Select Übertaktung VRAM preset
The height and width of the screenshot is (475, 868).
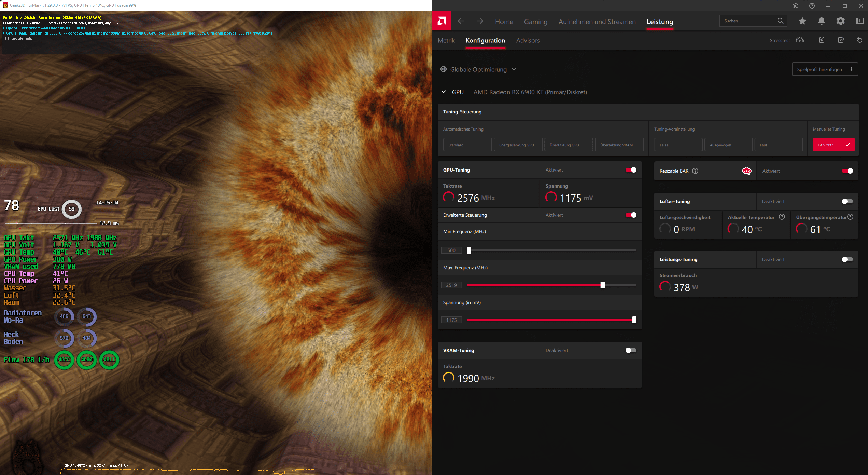click(619, 145)
